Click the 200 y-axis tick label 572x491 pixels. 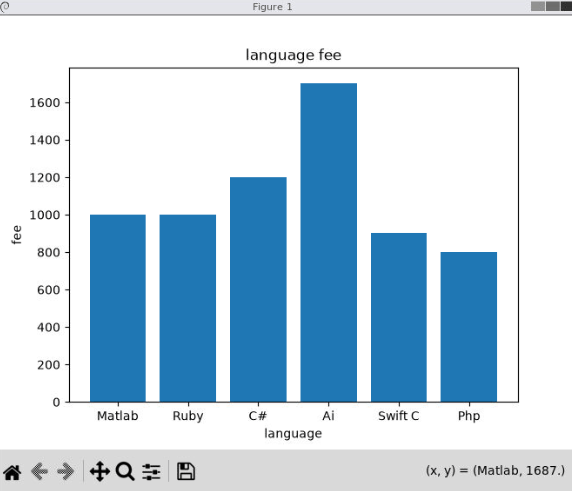[x=49, y=365]
